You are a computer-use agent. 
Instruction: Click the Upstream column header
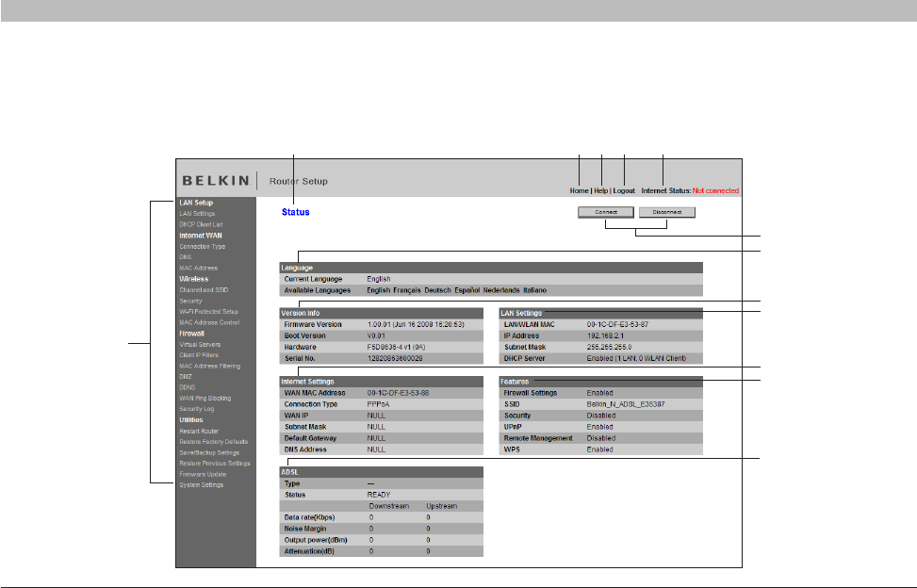[x=442, y=506]
